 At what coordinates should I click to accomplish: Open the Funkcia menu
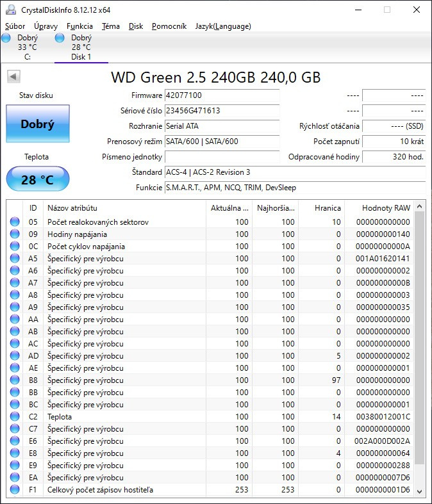(x=79, y=26)
